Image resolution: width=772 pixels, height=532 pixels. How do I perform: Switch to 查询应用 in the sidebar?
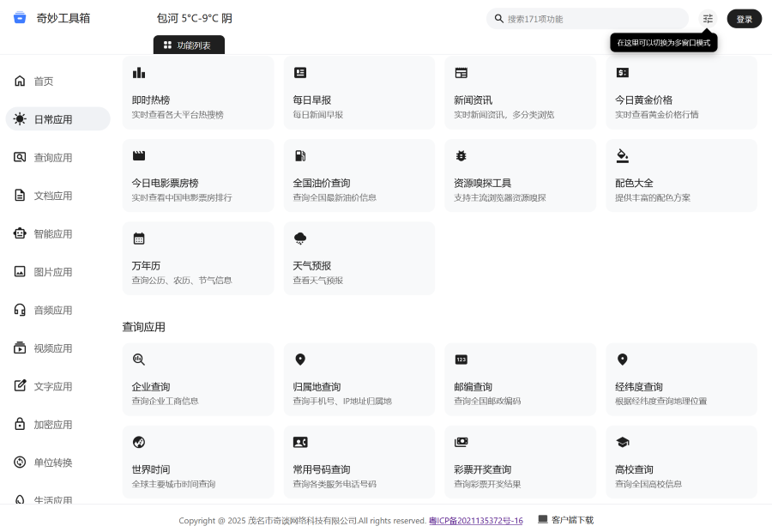click(x=51, y=157)
